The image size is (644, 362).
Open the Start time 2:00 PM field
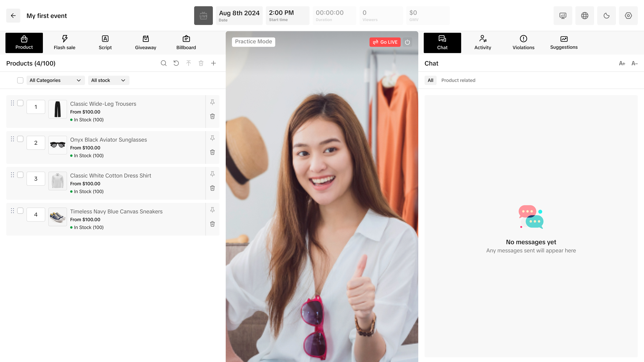click(x=287, y=16)
